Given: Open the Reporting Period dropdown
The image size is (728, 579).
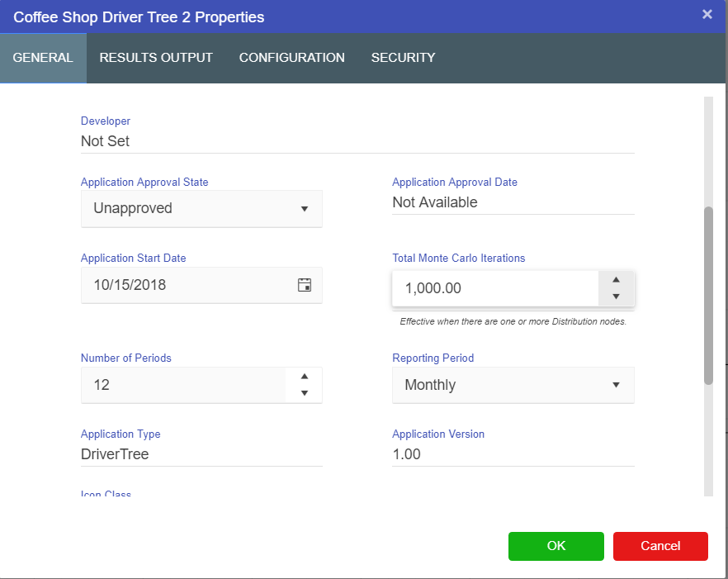Looking at the screenshot, I should pos(616,385).
